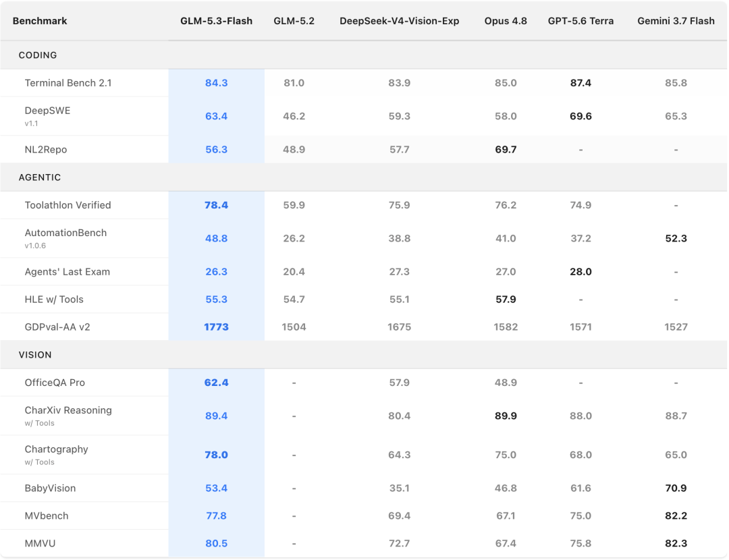Click the Toolathlon Verified label

[x=68, y=205]
